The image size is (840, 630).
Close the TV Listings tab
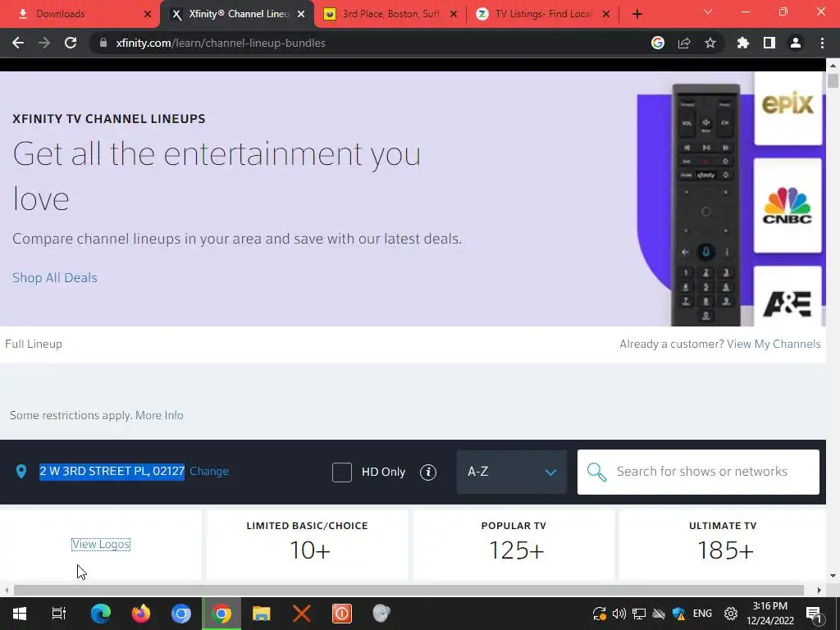click(606, 14)
